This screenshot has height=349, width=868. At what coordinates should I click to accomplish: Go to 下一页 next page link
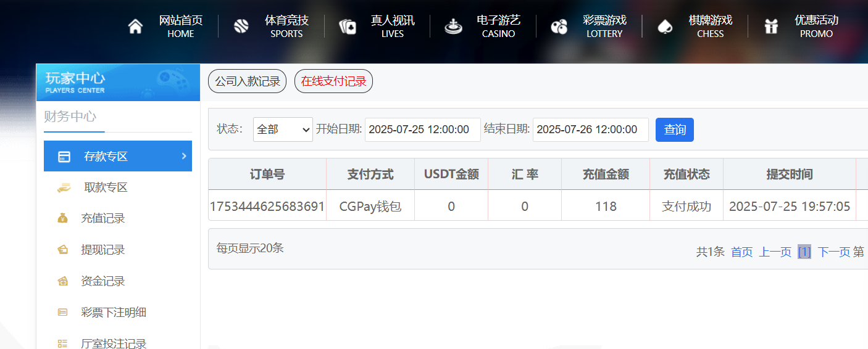[x=833, y=252]
